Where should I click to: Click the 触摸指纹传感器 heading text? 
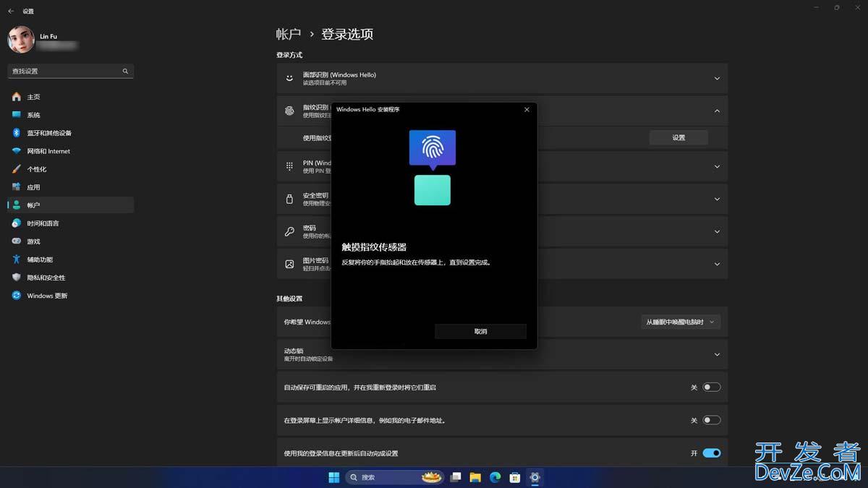coord(374,247)
